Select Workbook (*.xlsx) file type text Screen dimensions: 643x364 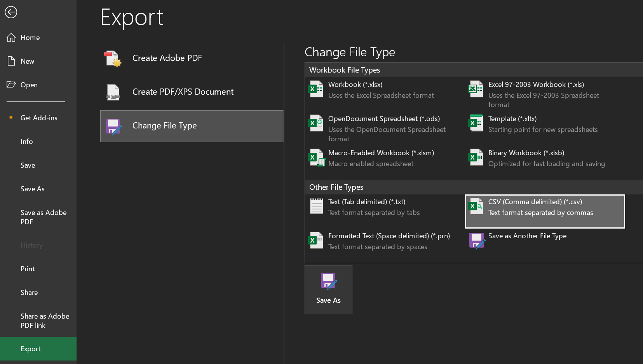pyautogui.click(x=355, y=85)
